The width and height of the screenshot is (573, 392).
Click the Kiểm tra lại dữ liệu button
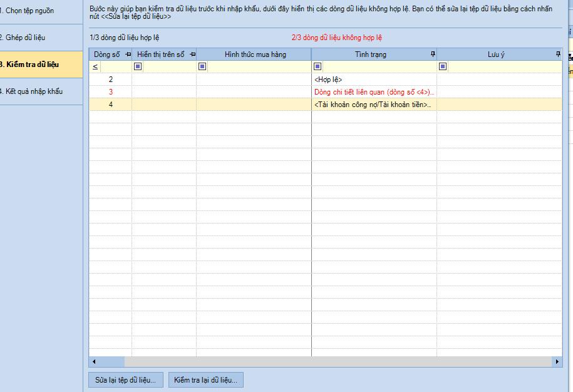(206, 380)
